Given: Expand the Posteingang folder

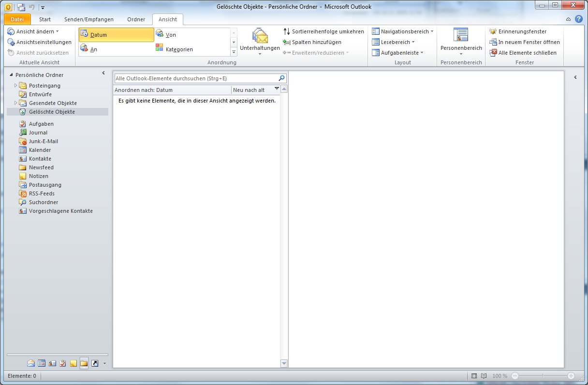Looking at the screenshot, I should [x=15, y=86].
